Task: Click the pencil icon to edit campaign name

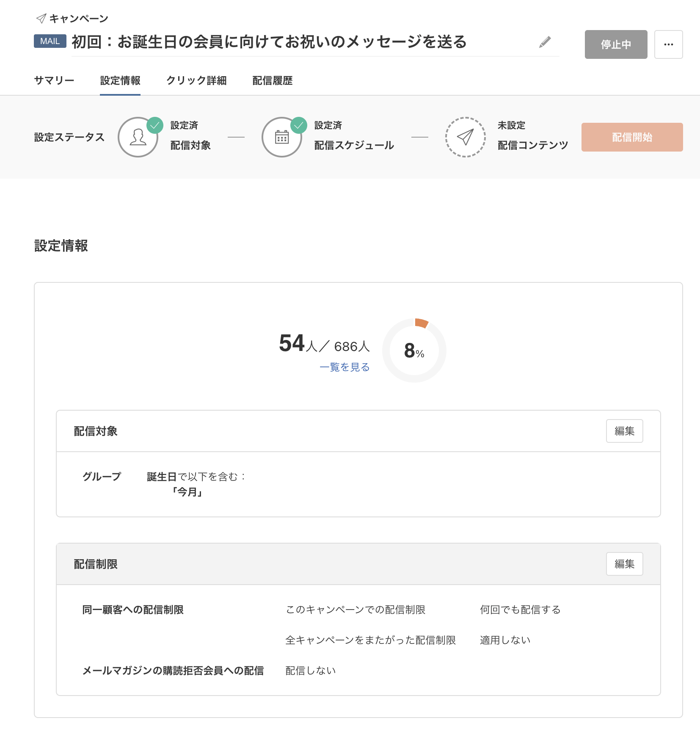Action: coord(545,43)
